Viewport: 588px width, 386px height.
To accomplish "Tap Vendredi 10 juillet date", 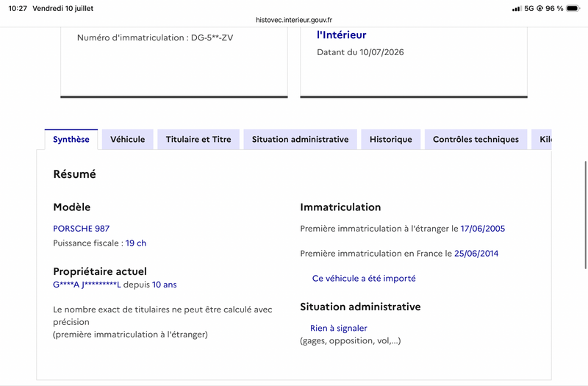I will pos(63,8).
